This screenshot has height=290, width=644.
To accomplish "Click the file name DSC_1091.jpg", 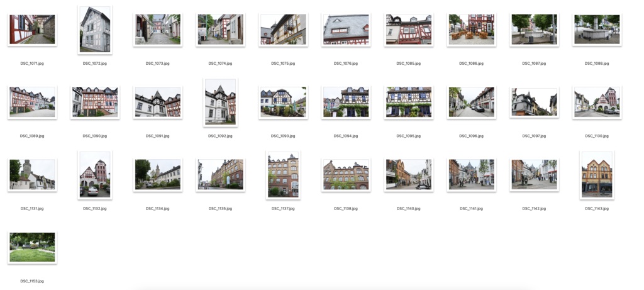I will [x=158, y=136].
